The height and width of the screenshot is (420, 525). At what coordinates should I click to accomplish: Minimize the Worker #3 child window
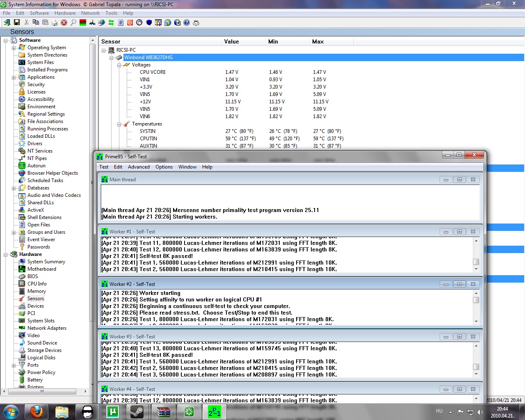click(446, 337)
